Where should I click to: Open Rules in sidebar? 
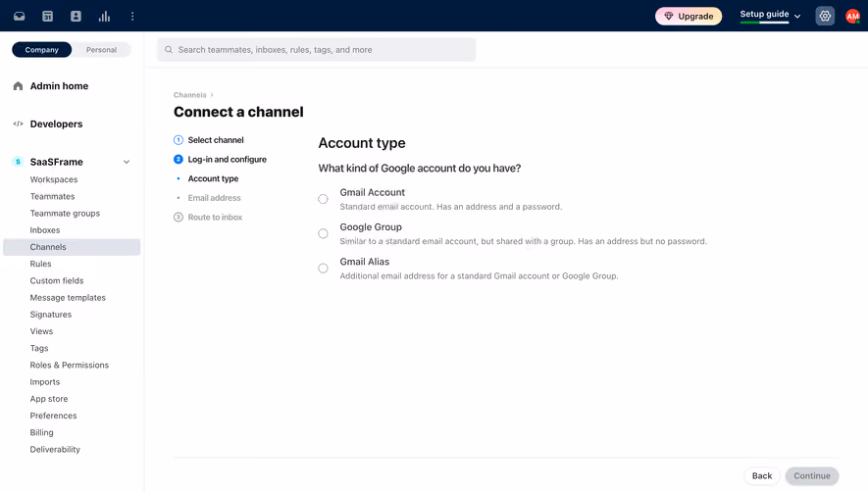40,264
